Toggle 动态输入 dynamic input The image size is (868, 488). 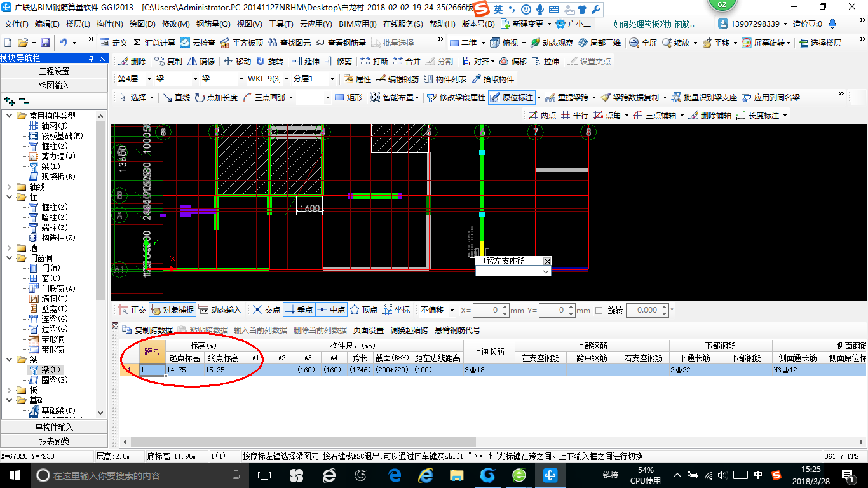tap(220, 310)
